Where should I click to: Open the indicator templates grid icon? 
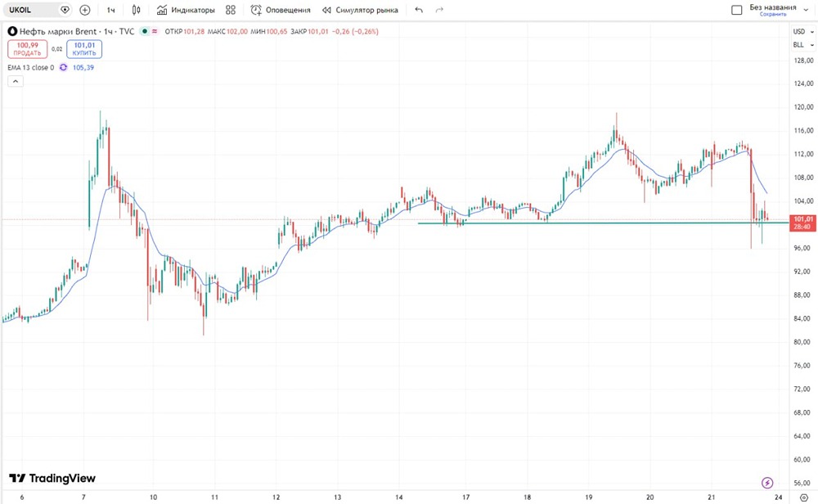231,10
